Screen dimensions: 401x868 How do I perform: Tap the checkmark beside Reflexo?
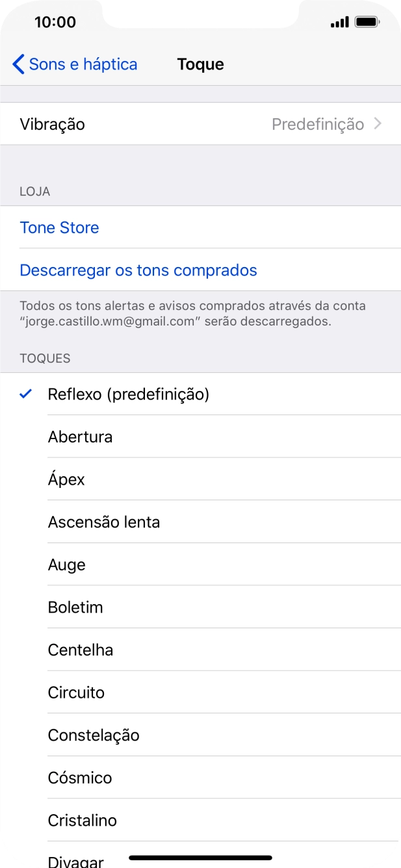click(25, 394)
